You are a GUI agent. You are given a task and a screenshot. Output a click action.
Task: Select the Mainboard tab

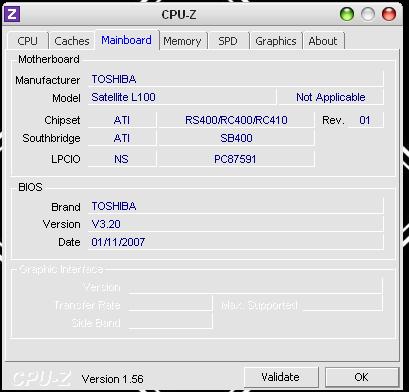pos(127,40)
